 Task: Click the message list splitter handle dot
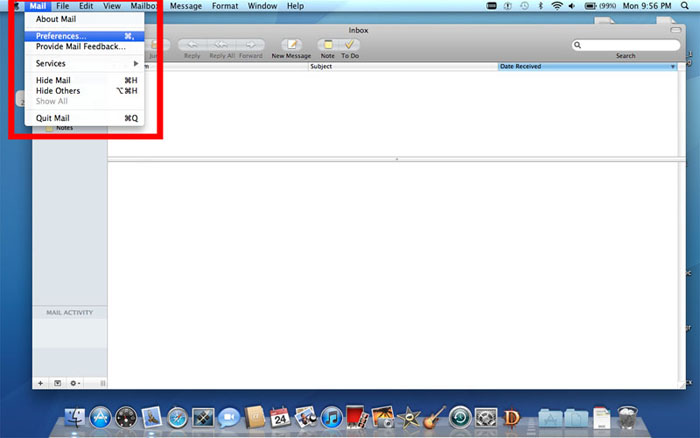pyautogui.click(x=396, y=159)
